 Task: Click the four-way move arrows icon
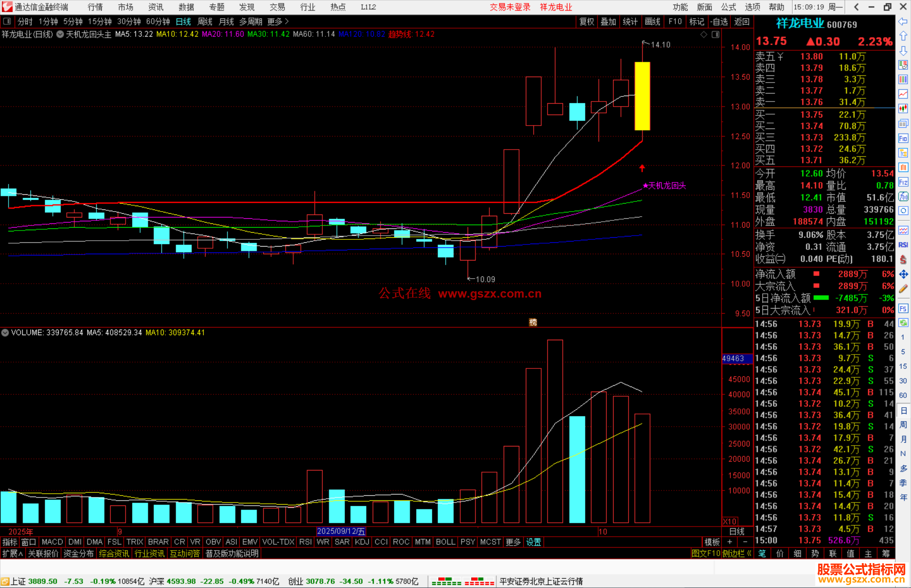903,274
